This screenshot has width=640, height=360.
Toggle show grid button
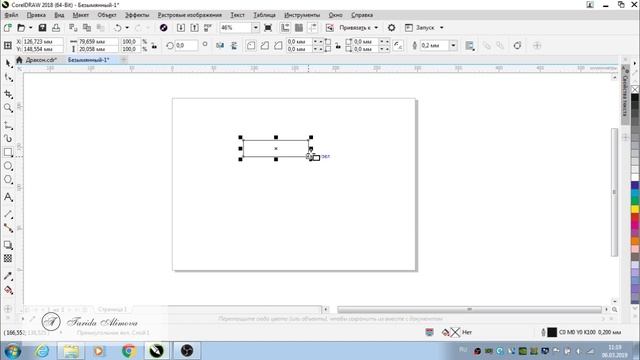(299, 28)
